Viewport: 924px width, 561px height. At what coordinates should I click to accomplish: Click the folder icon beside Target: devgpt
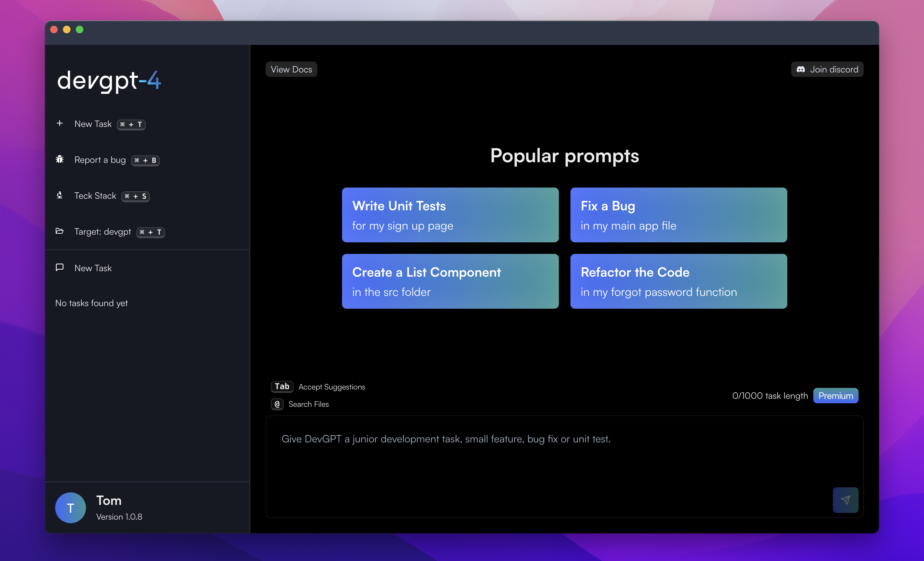coord(60,231)
